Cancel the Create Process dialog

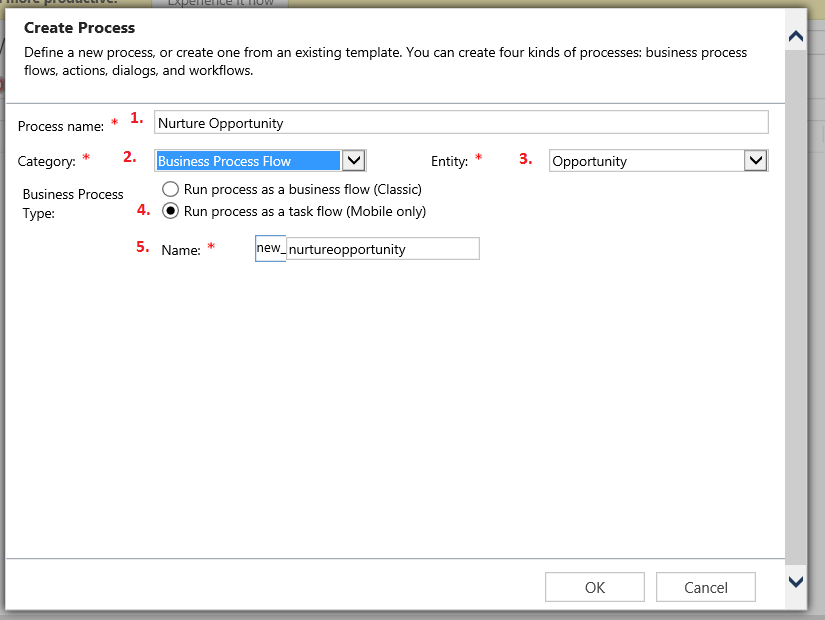pyautogui.click(x=706, y=587)
